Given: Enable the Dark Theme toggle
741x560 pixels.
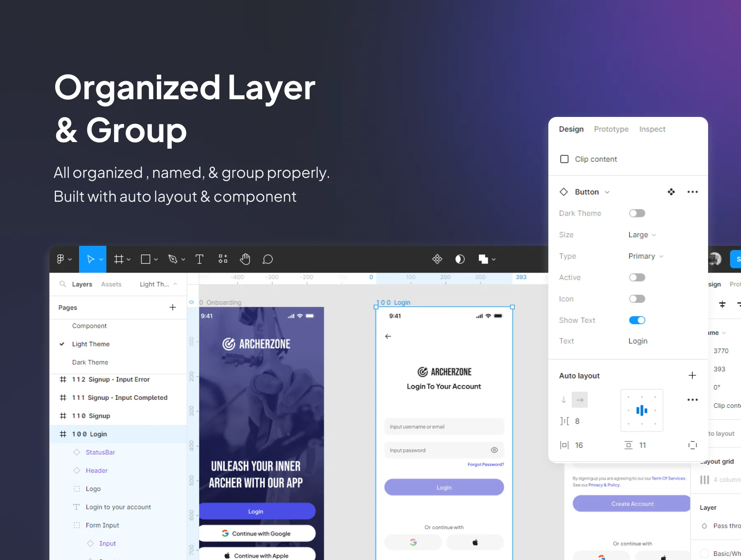Looking at the screenshot, I should click(x=637, y=213).
